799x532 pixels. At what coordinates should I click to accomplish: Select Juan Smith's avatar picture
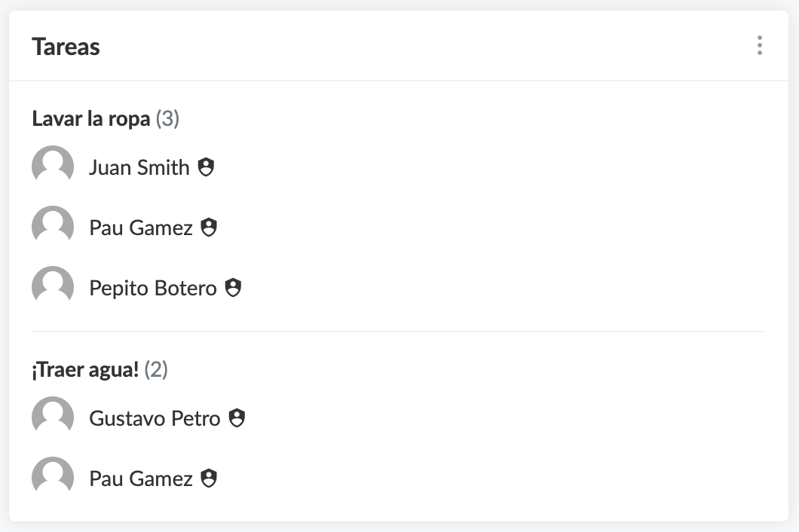pos(53,167)
